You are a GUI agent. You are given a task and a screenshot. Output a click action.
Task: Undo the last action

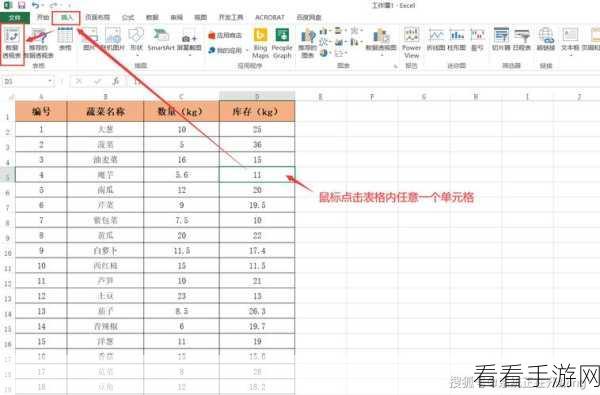pyautogui.click(x=36, y=5)
